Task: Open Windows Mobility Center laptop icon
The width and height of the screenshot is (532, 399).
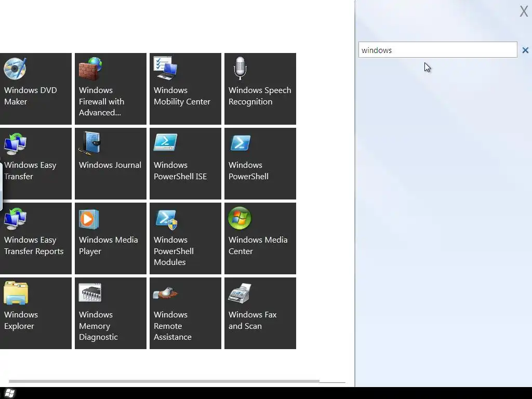Action: [165, 68]
